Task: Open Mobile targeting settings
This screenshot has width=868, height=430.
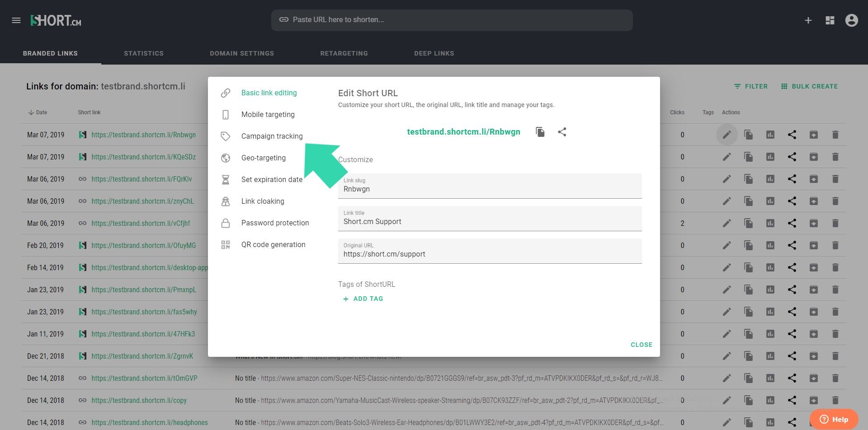Action: [268, 115]
